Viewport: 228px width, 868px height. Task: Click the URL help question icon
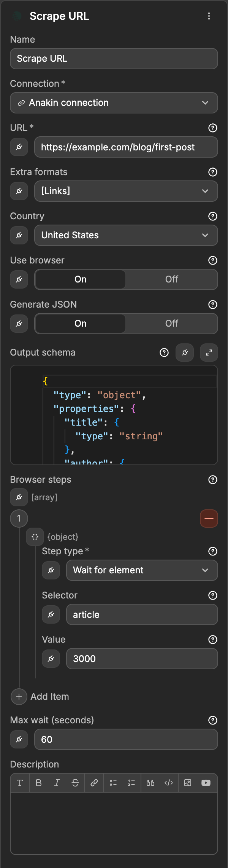coord(213,128)
